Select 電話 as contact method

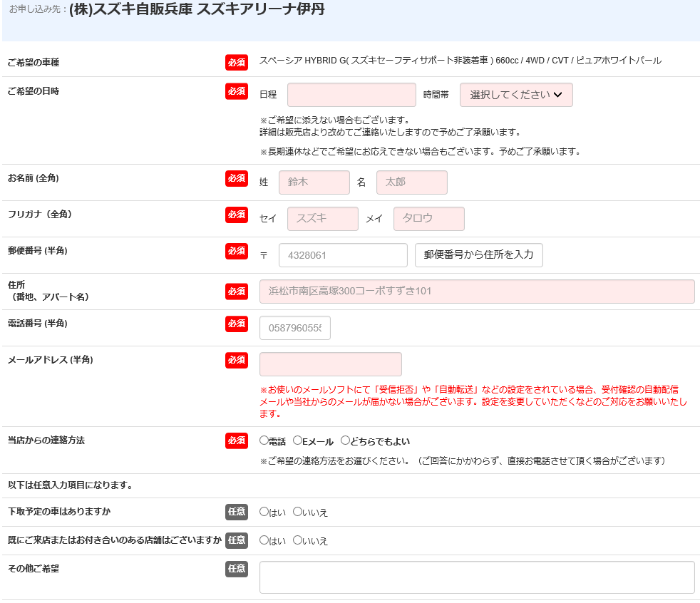(264, 440)
